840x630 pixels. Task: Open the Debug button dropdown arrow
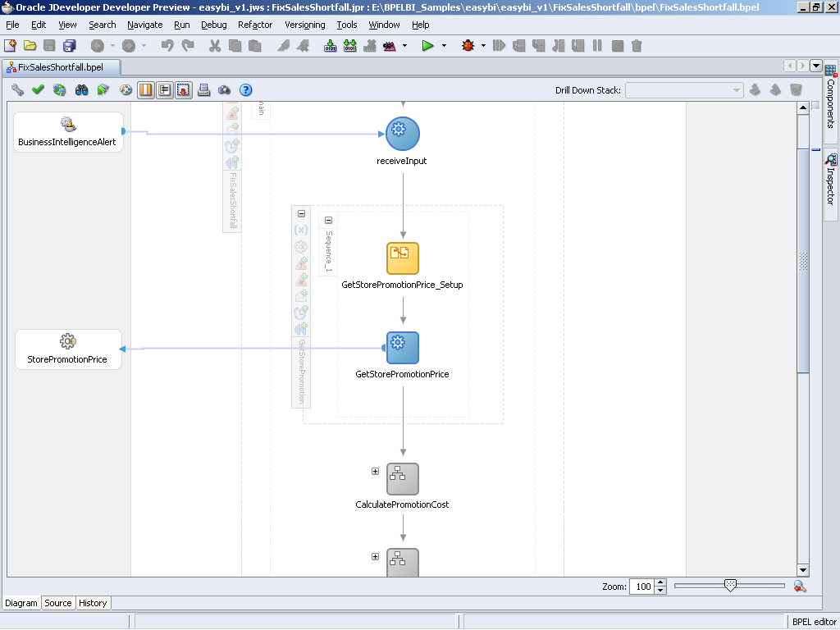pyautogui.click(x=483, y=46)
